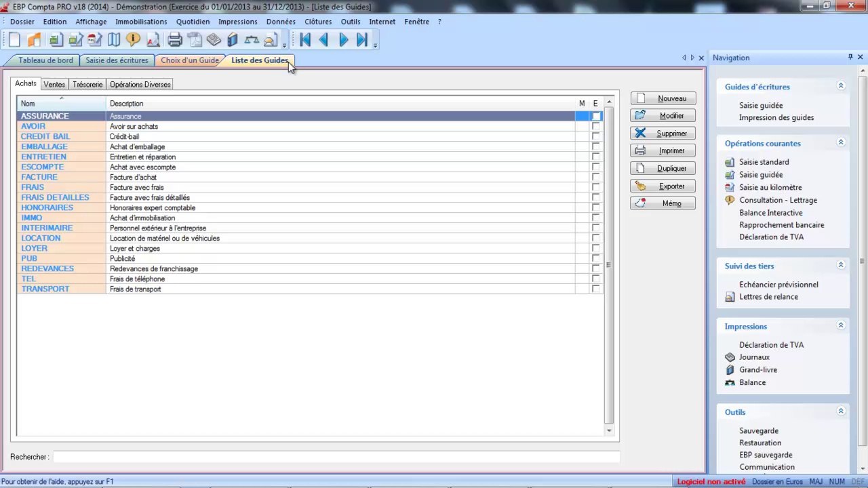Collapse the Outils section
This screenshot has width=868, height=488.
point(841,411)
